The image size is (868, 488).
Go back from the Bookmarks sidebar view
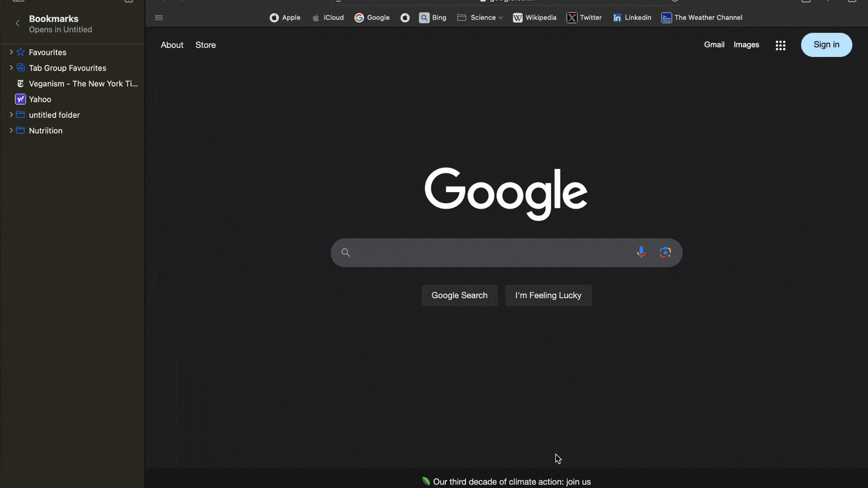[x=18, y=24]
